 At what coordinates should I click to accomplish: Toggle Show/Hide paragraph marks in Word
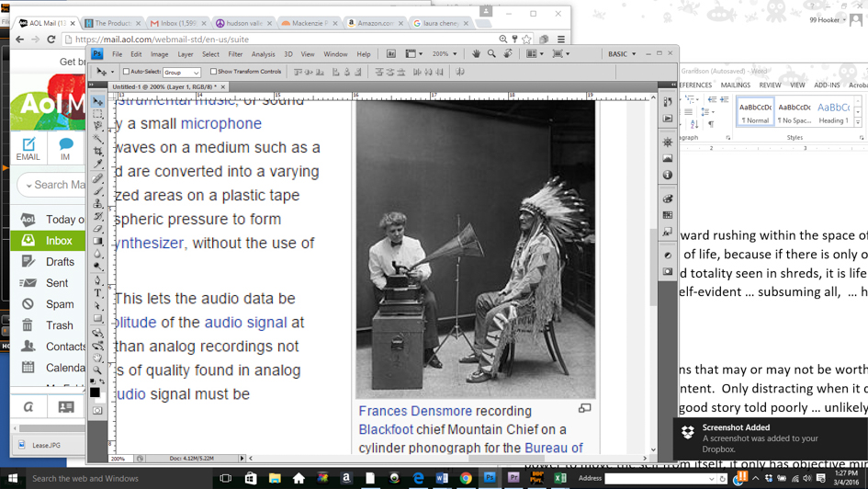(x=711, y=124)
